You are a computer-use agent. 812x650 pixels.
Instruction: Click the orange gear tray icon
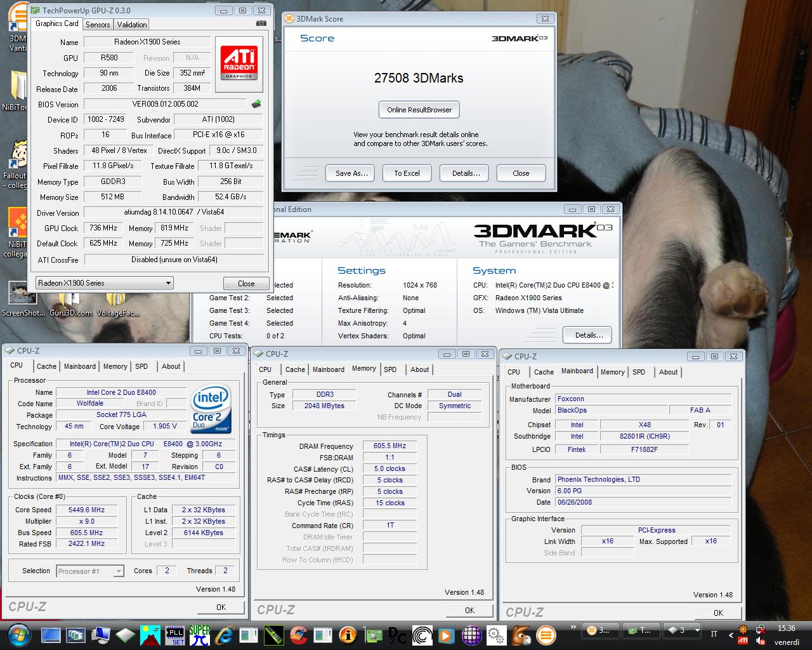[742, 629]
